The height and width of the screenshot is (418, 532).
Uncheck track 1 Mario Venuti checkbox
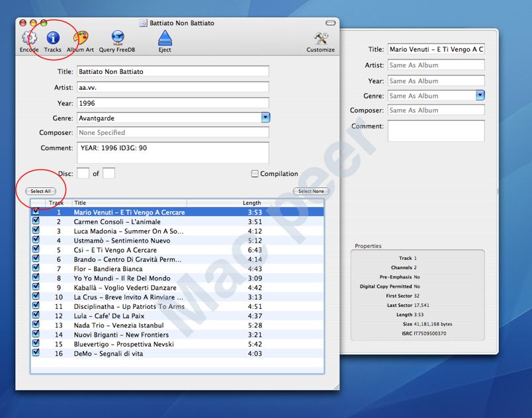click(36, 212)
